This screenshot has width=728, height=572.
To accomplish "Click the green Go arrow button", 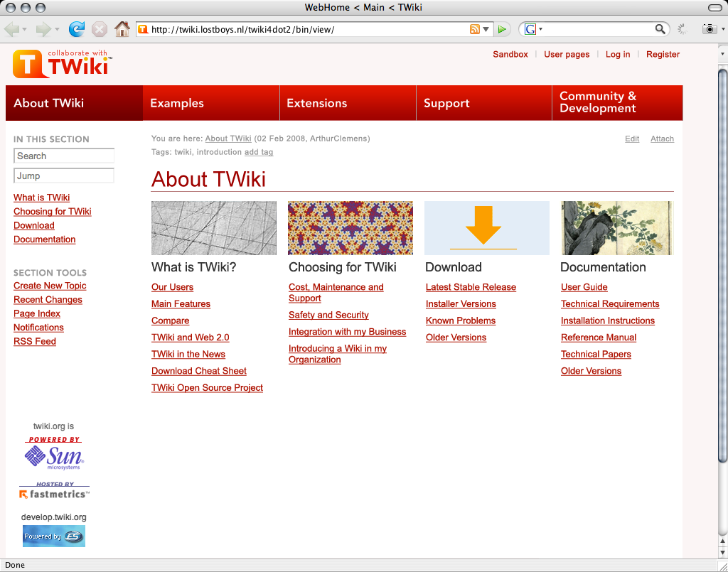I will pyautogui.click(x=503, y=29).
